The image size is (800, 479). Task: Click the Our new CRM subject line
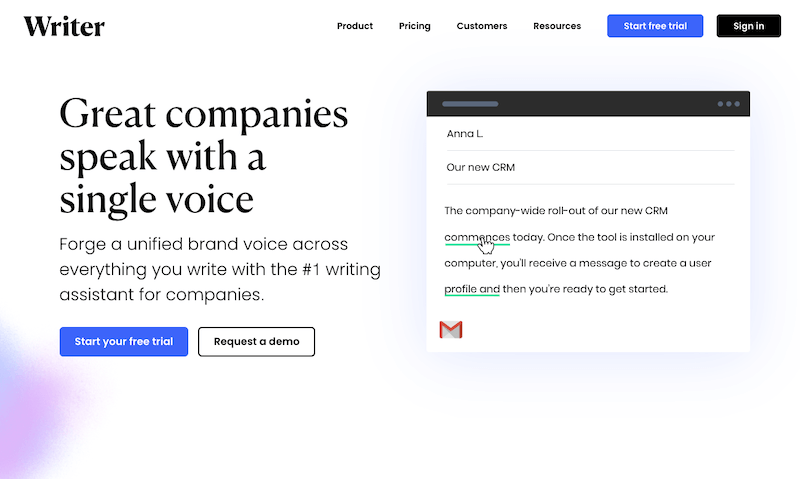tap(481, 167)
